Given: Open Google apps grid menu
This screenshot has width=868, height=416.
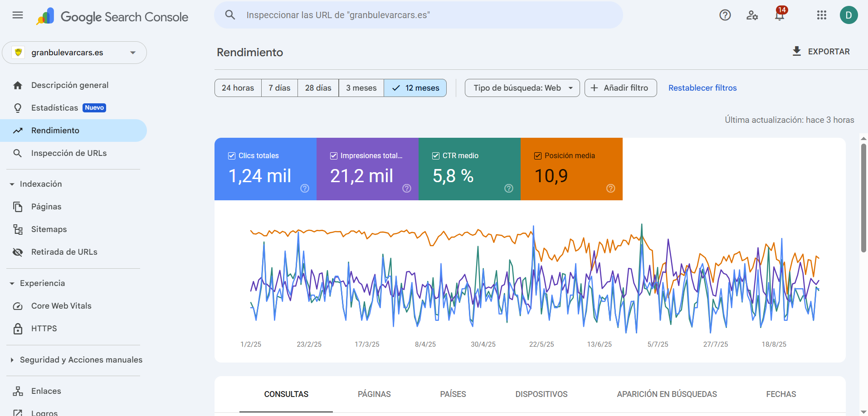Looking at the screenshot, I should click(821, 15).
